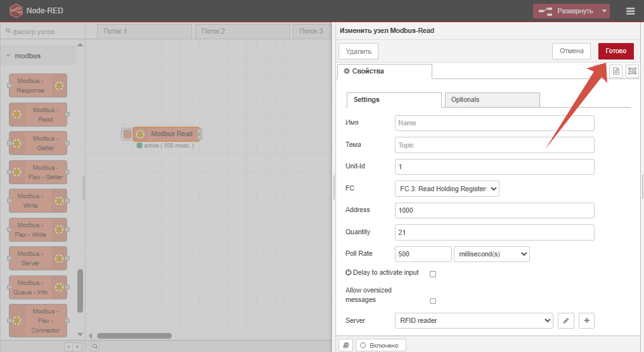Screen dimensions: 644x352
Task: Select the Modbus-Getter palette node
Action: pyautogui.click(x=38, y=143)
